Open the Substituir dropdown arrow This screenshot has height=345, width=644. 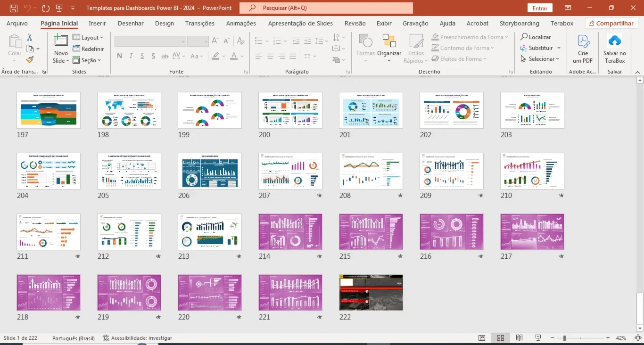point(559,48)
